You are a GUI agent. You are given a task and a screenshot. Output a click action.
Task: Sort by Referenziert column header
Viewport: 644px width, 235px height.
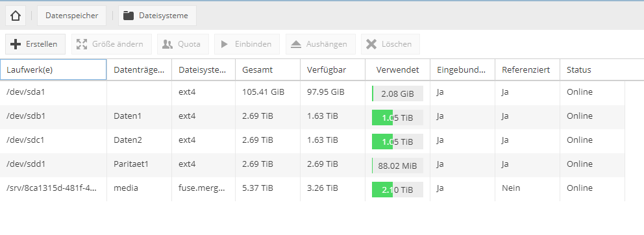click(527, 69)
